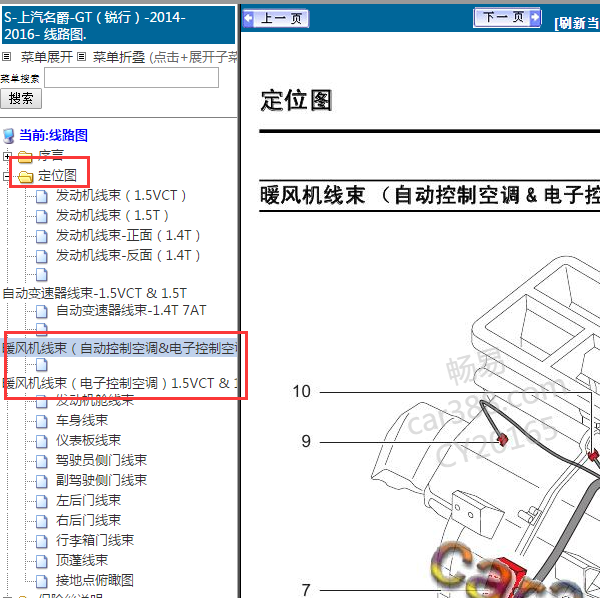Open 右后门线束 page
This screenshot has width=600, height=598.
[88, 520]
